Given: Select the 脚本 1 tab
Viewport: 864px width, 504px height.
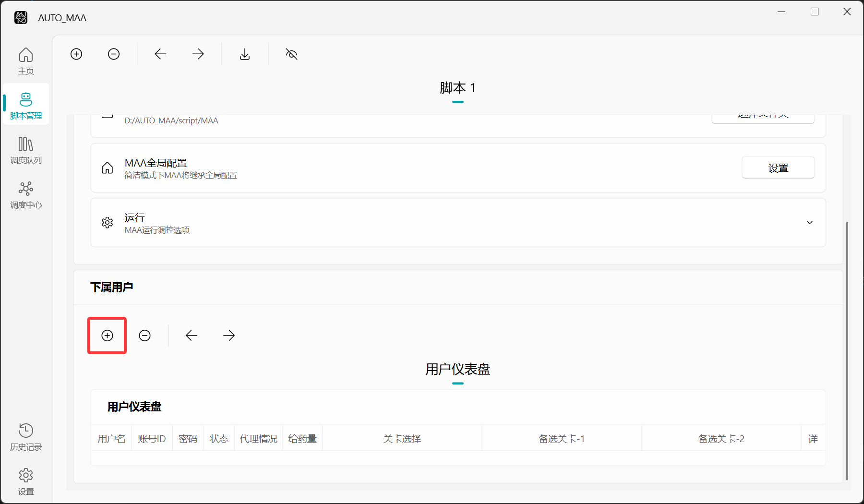Looking at the screenshot, I should point(457,88).
